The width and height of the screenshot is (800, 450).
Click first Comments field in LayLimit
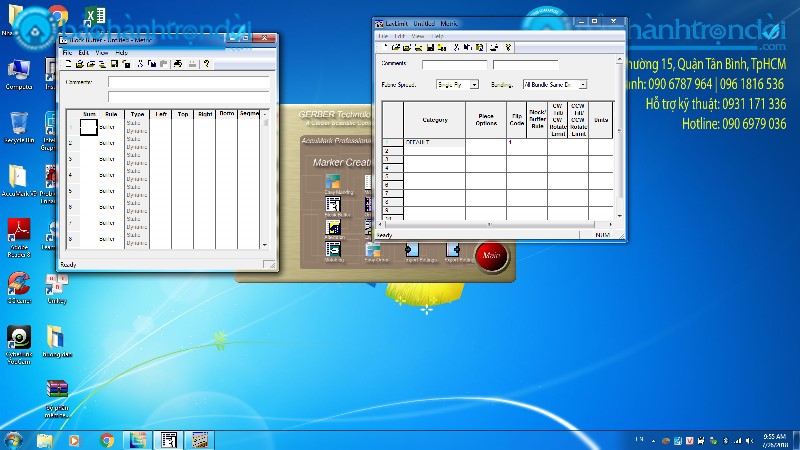[x=454, y=65]
